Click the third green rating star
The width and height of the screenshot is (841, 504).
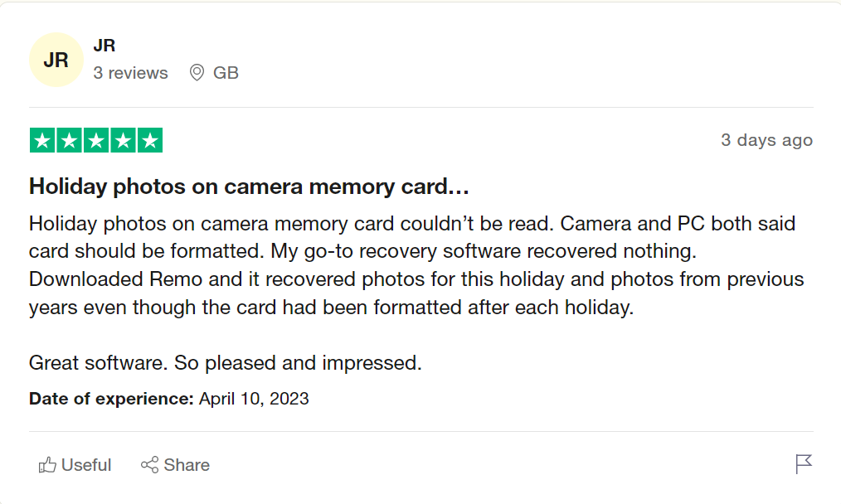tap(96, 140)
